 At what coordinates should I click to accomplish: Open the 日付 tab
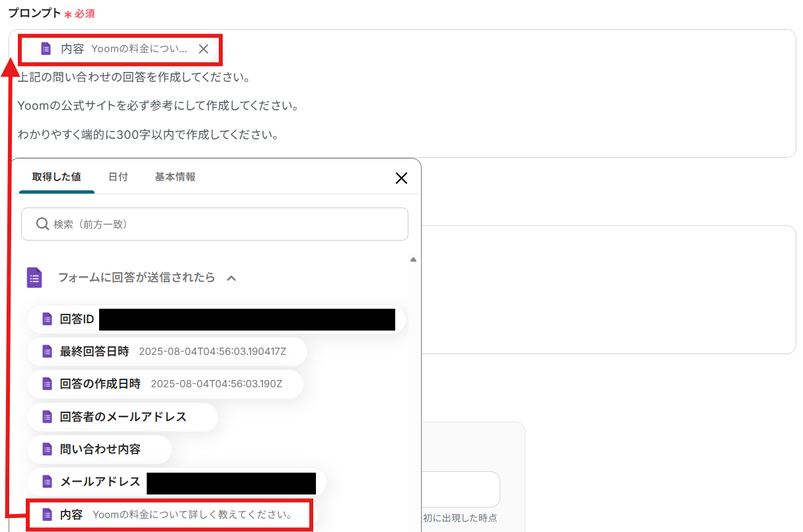(118, 177)
